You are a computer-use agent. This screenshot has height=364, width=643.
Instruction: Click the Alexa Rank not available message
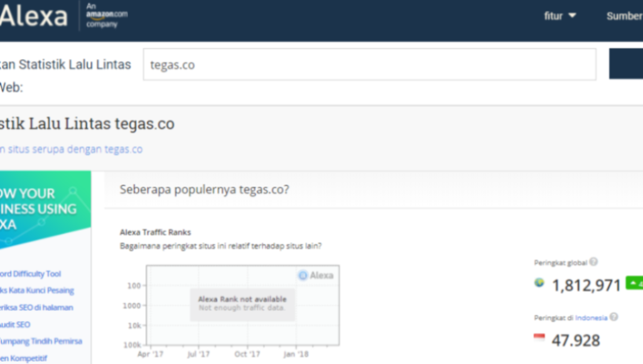[x=242, y=303]
